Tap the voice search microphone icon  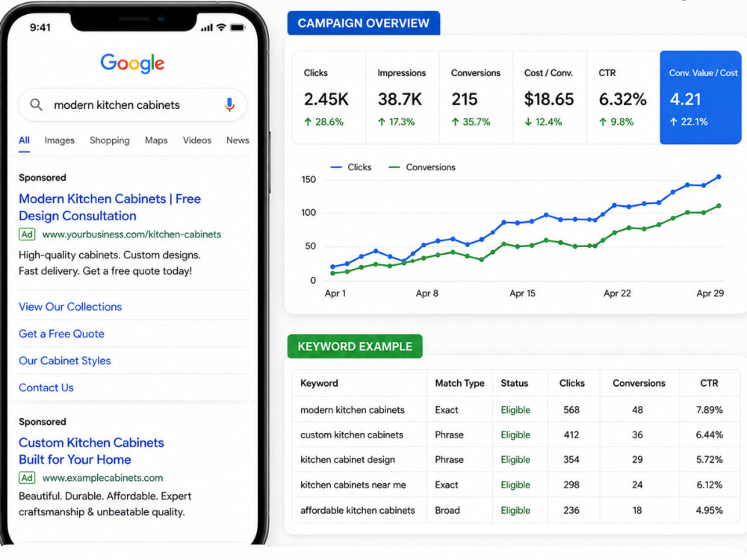[x=229, y=105]
